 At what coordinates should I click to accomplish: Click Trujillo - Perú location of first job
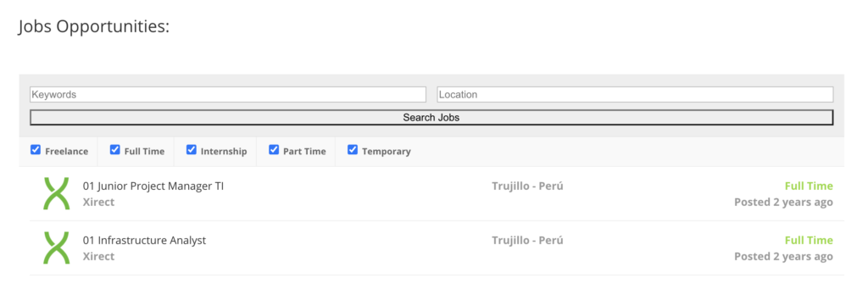click(527, 186)
